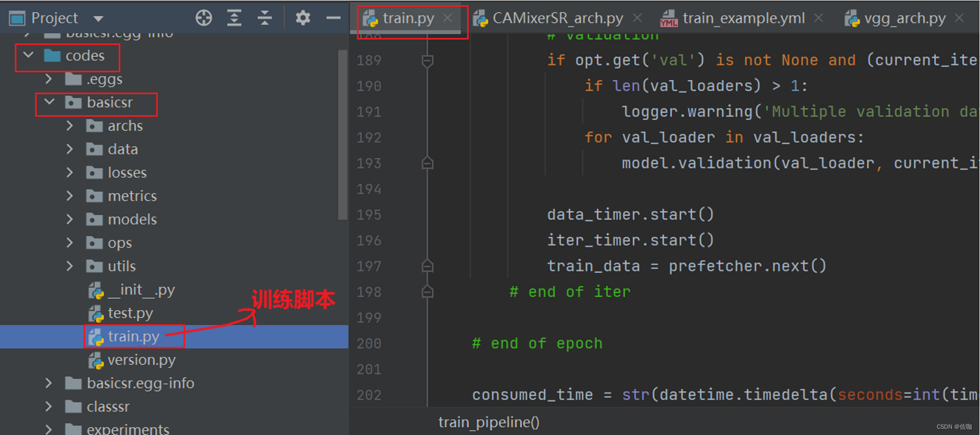
Task: Expand the data folder
Action: [x=70, y=149]
